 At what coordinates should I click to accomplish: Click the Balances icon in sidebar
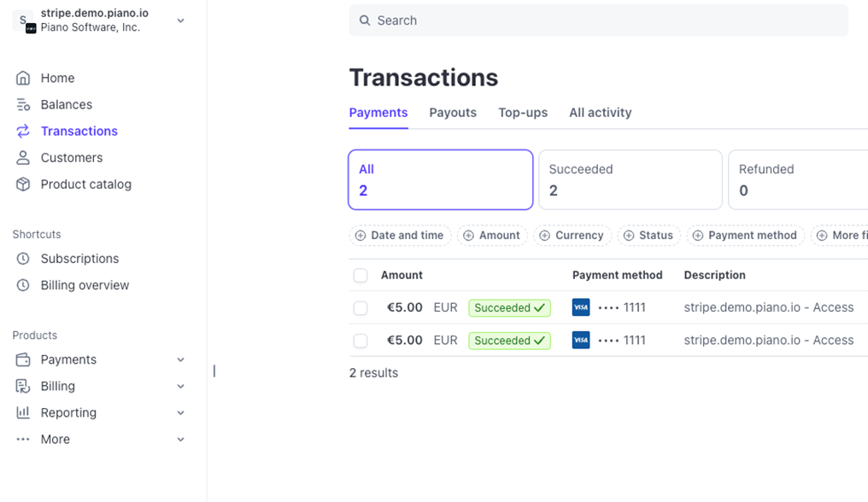click(23, 105)
